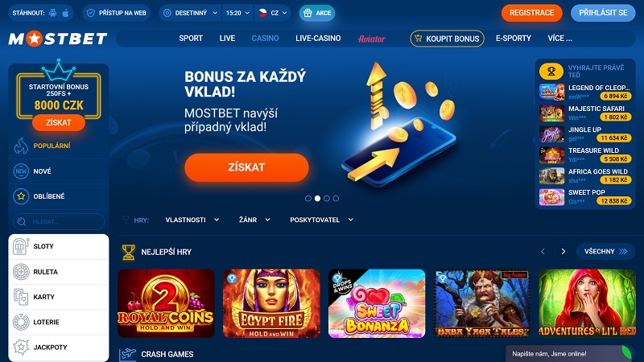This screenshot has width=644, height=362.
Task: Select Ruleta roulette wheel category
Action: [x=58, y=272]
